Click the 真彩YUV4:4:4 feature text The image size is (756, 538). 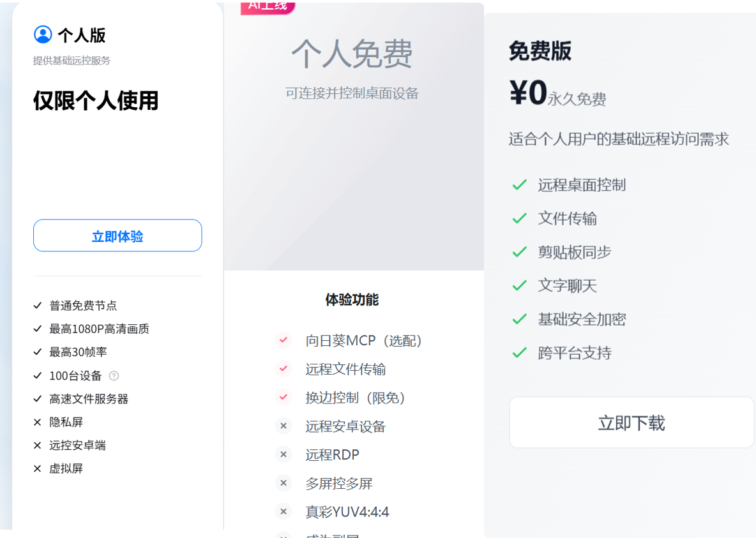[x=347, y=512]
